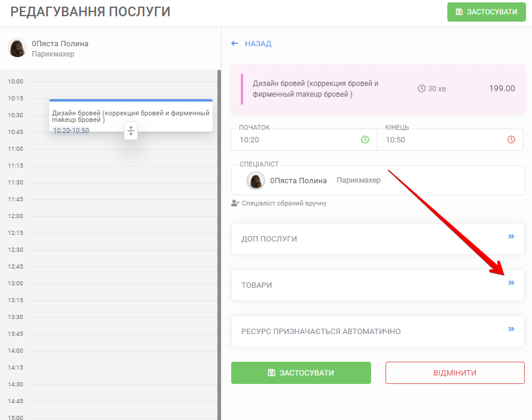
Task: Click the red ВІДМІНИТИ button
Action: (x=455, y=373)
